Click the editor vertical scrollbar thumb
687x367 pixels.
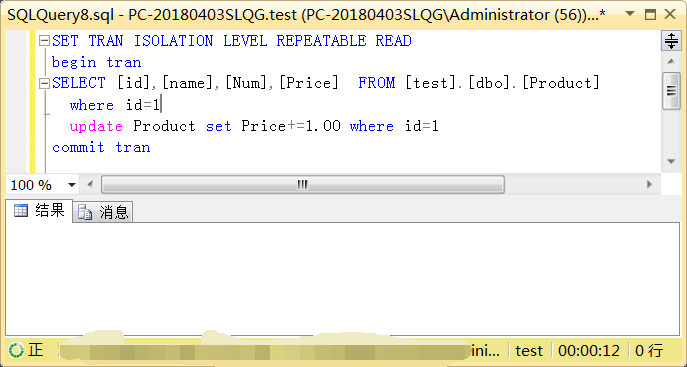(x=671, y=91)
